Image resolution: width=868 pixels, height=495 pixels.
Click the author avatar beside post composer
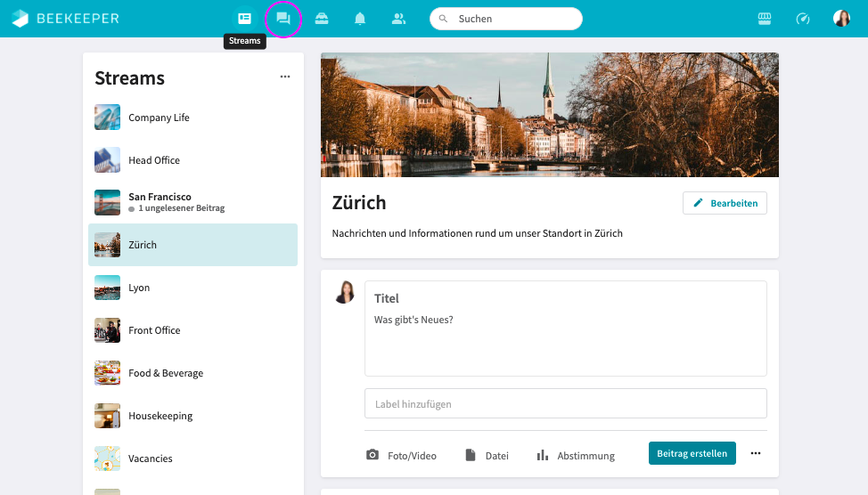pyautogui.click(x=344, y=292)
